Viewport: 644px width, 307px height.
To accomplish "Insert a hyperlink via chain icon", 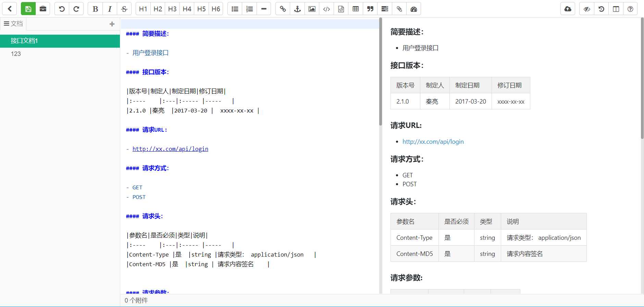I will [283, 9].
